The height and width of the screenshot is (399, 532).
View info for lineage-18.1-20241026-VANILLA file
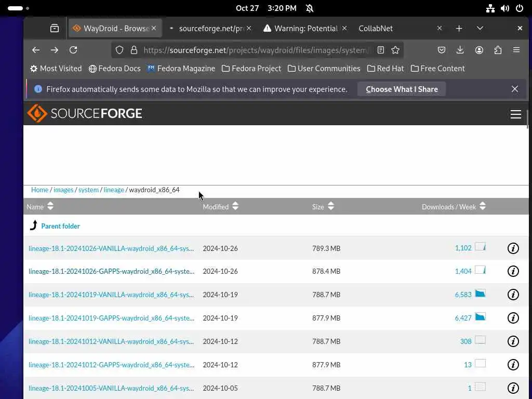point(513,248)
